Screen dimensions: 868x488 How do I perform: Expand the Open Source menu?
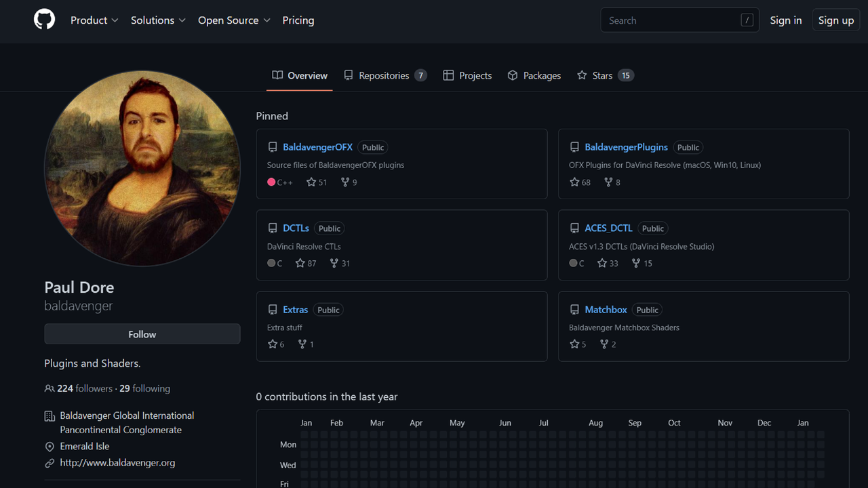[234, 20]
